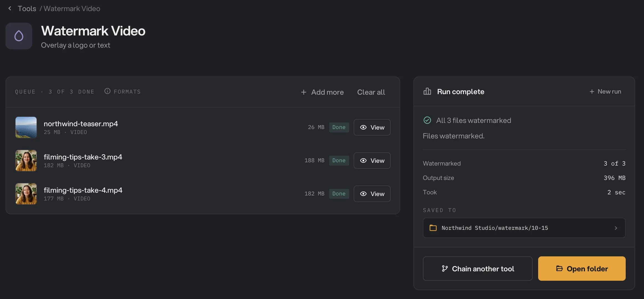The width and height of the screenshot is (644, 299).
Task: Click the folder icon in saved path
Action: tap(433, 228)
